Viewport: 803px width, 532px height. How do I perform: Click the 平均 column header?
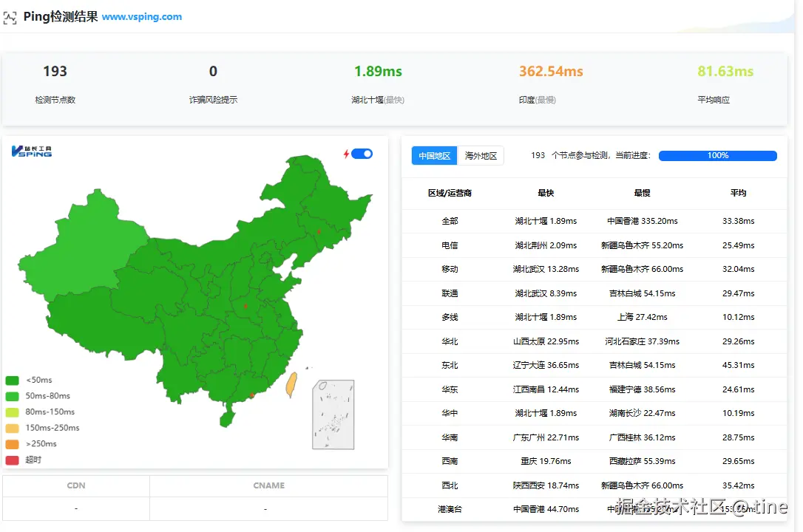point(739,193)
